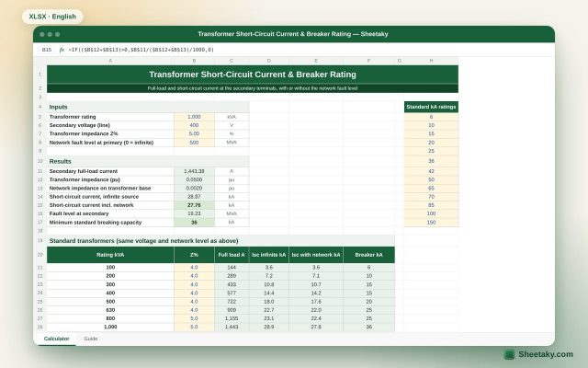588x368 pixels.
Task: Select Isc infinite value 22.7
Action: pos(269,310)
